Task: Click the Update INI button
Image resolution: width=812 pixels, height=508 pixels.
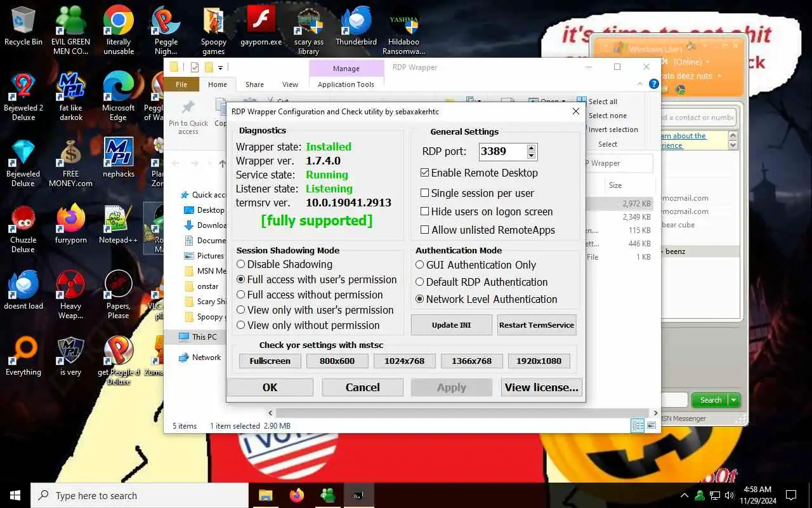Action: [x=451, y=325]
